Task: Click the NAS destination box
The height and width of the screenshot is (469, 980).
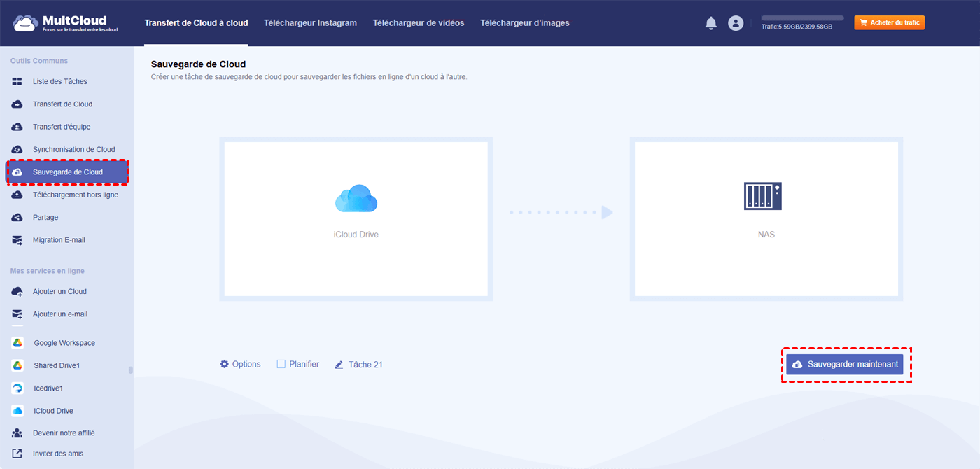Action: 766,219
